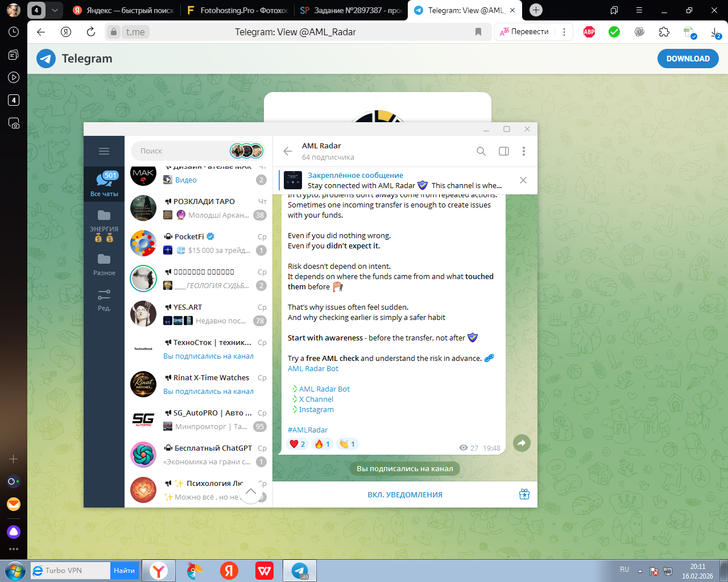Open Alice assistant in the browser sidebar
Viewport: 728px width, 582px height.
pyautogui.click(x=14, y=532)
